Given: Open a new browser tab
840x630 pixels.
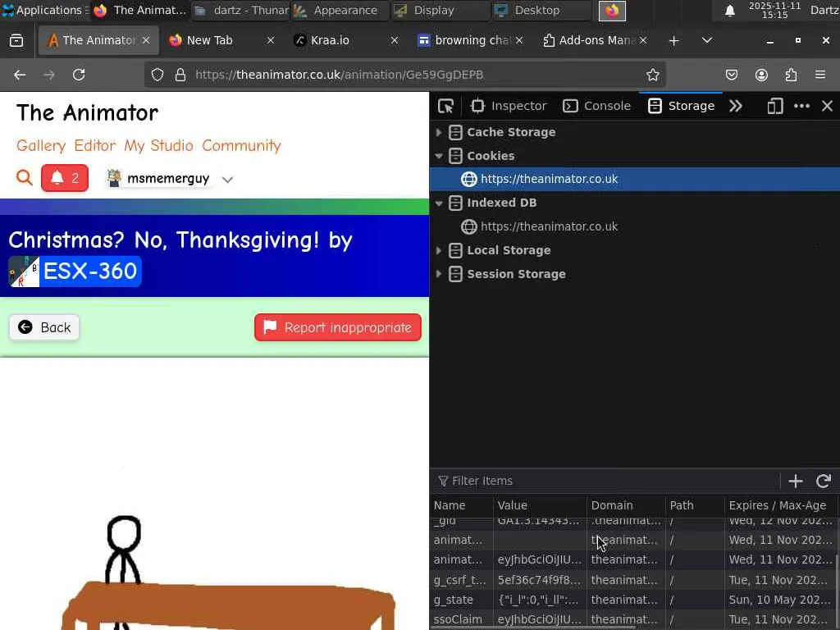Looking at the screenshot, I should pos(674,41).
